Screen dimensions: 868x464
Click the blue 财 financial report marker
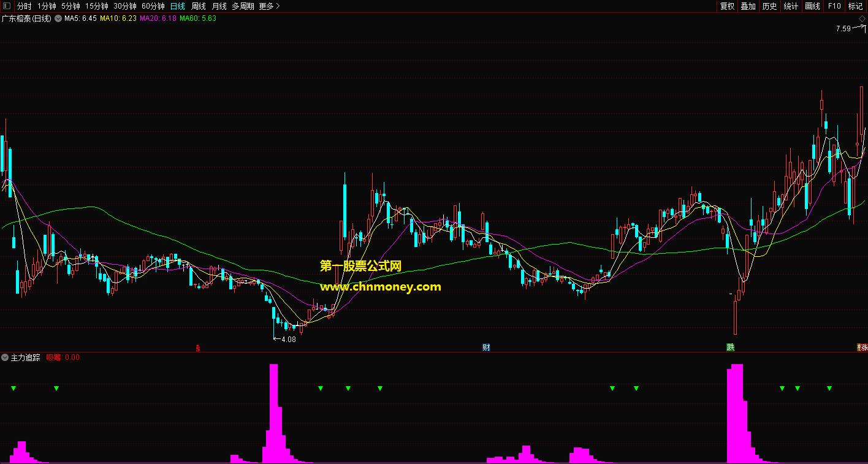coord(486,348)
